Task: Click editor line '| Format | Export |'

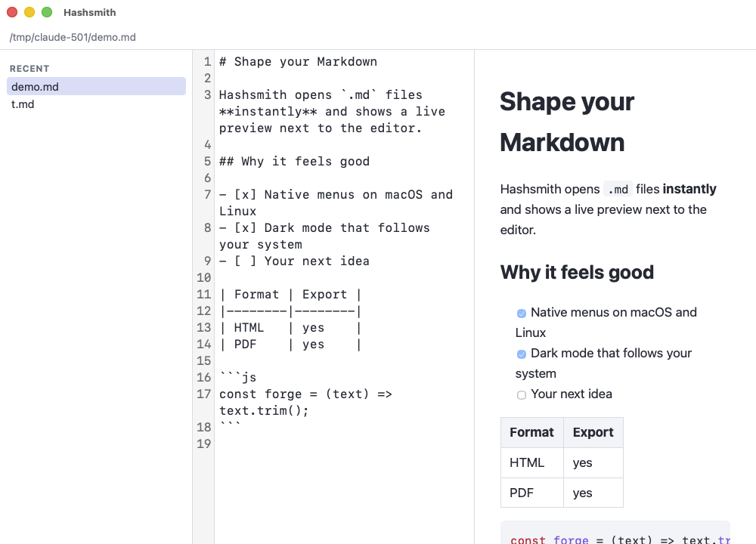Action: pyautogui.click(x=290, y=295)
